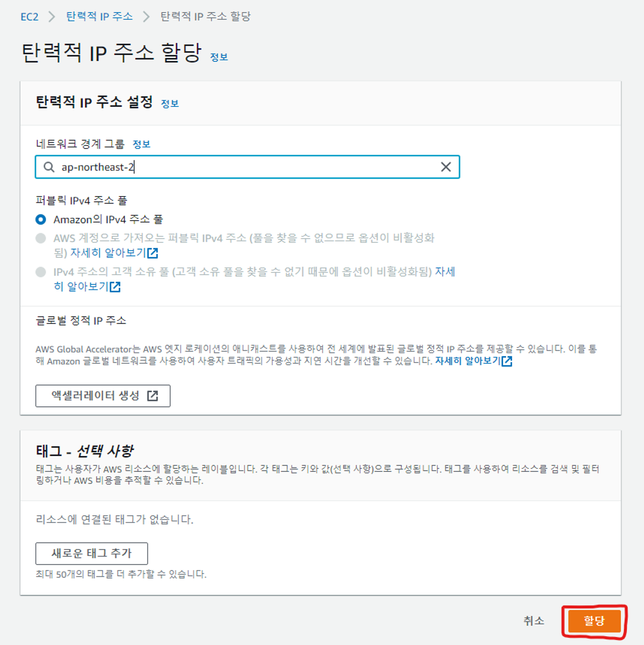644x645 pixels.
Task: Click the magnifier icon in search box
Action: tap(49, 167)
